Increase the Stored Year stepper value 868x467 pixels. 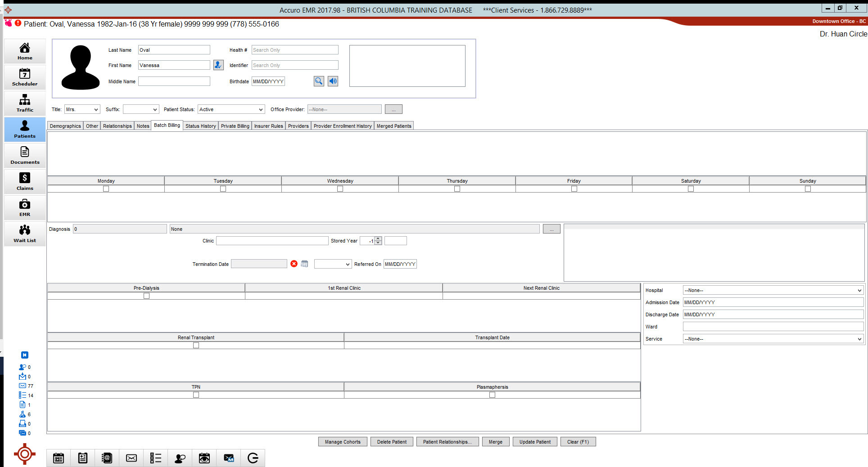[378, 238]
